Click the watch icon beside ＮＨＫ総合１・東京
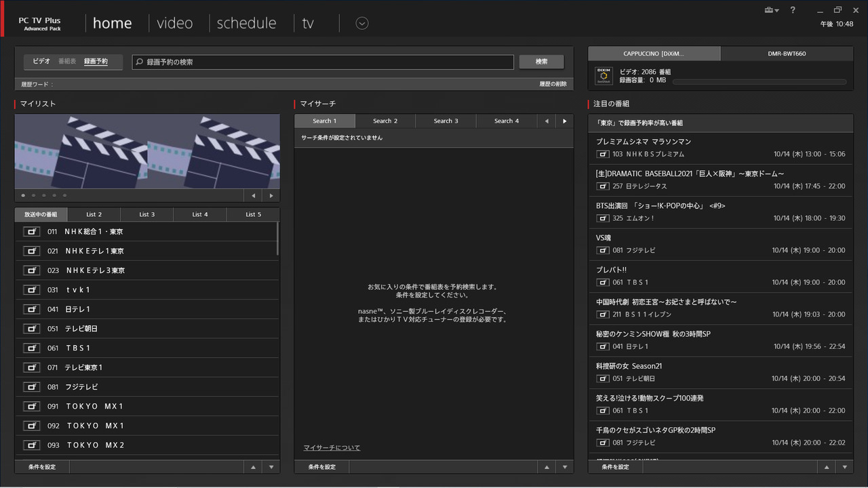Image resolution: width=868 pixels, height=488 pixels. (x=31, y=231)
